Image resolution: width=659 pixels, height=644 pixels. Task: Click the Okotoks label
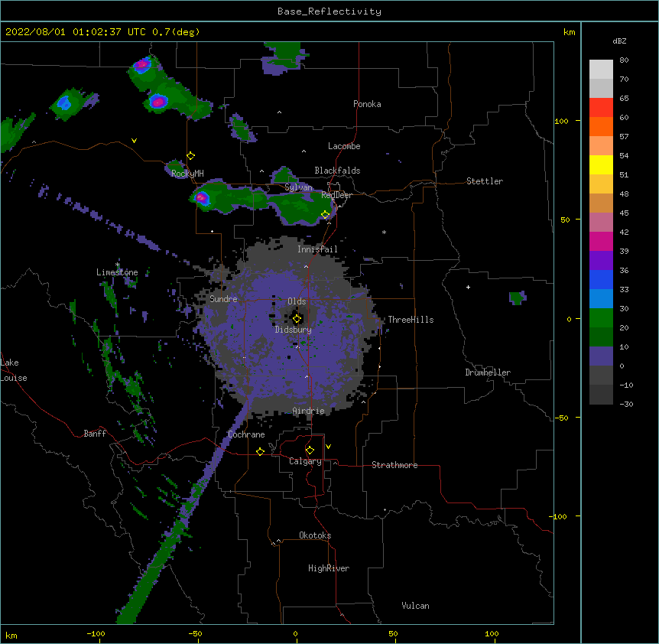point(315,535)
